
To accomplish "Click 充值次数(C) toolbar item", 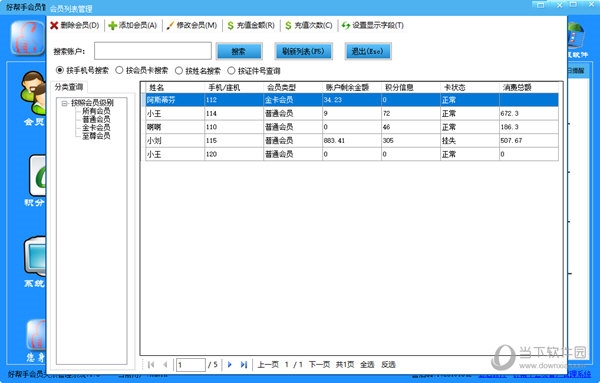I will (309, 25).
